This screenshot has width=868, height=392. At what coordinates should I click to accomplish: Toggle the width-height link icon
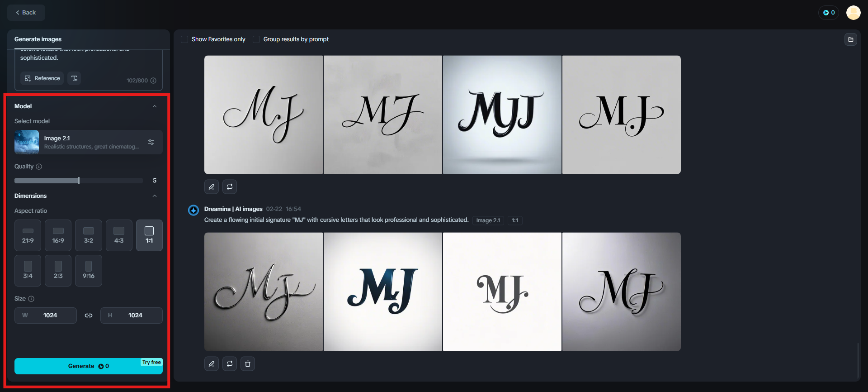89,316
